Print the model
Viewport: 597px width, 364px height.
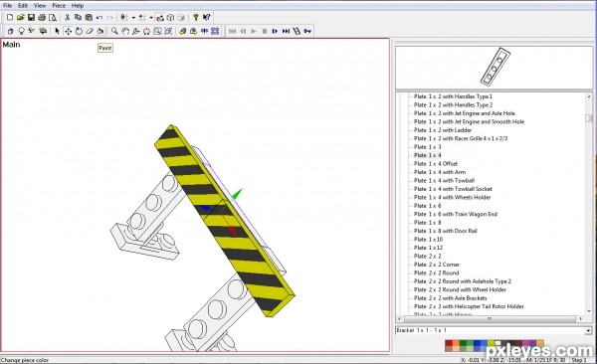[x=42, y=18]
